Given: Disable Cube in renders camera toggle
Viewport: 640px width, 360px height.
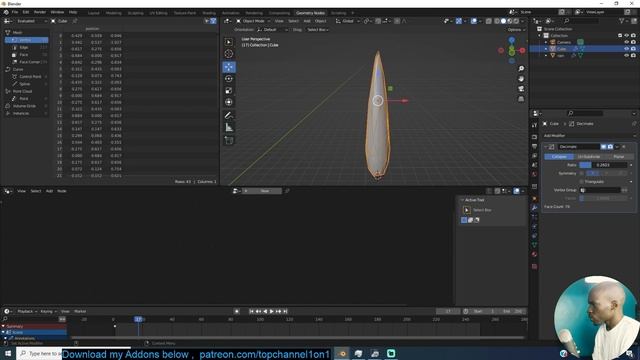Looking at the screenshot, I should (633, 49).
